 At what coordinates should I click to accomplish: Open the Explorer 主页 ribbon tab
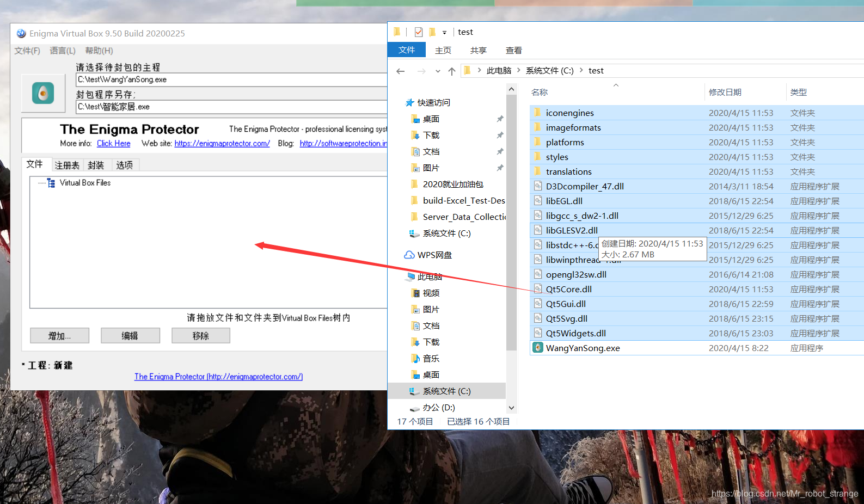pyautogui.click(x=443, y=50)
